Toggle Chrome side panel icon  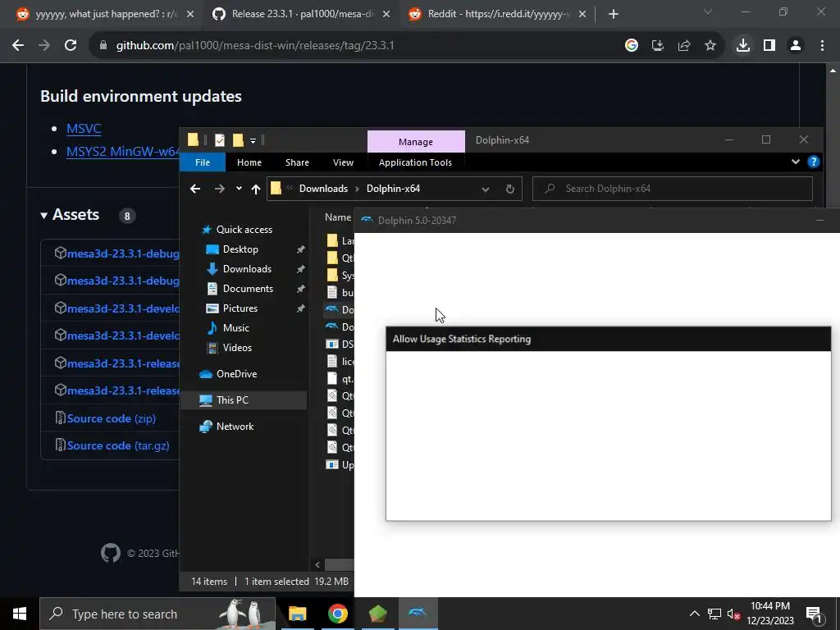tap(769, 46)
